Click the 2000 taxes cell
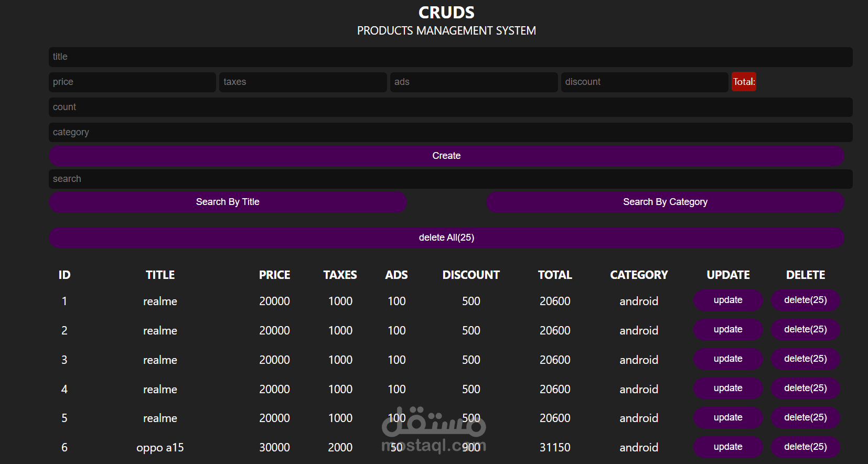Image resolution: width=868 pixels, height=464 pixels. click(340, 447)
